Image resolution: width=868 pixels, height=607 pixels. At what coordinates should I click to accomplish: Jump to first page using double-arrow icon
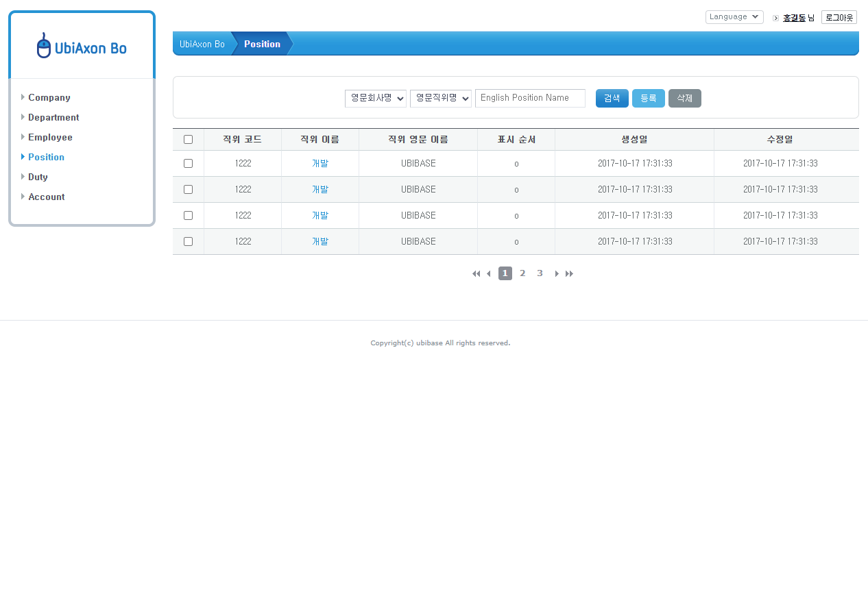tap(476, 273)
